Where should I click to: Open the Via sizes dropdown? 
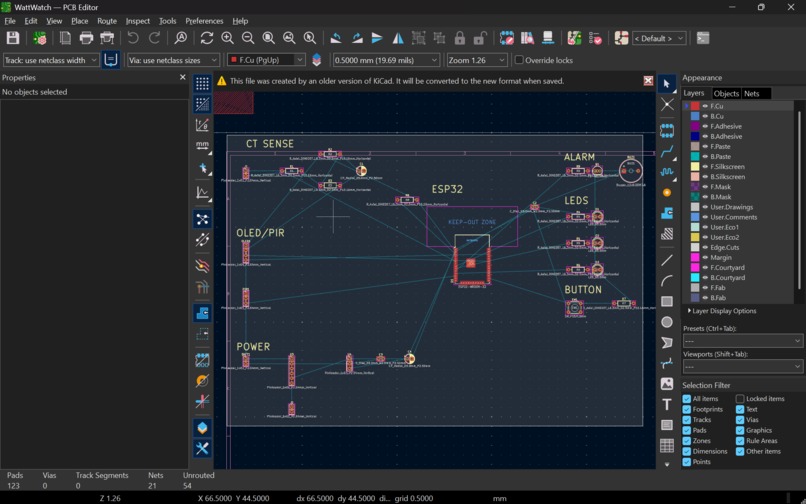click(173, 60)
